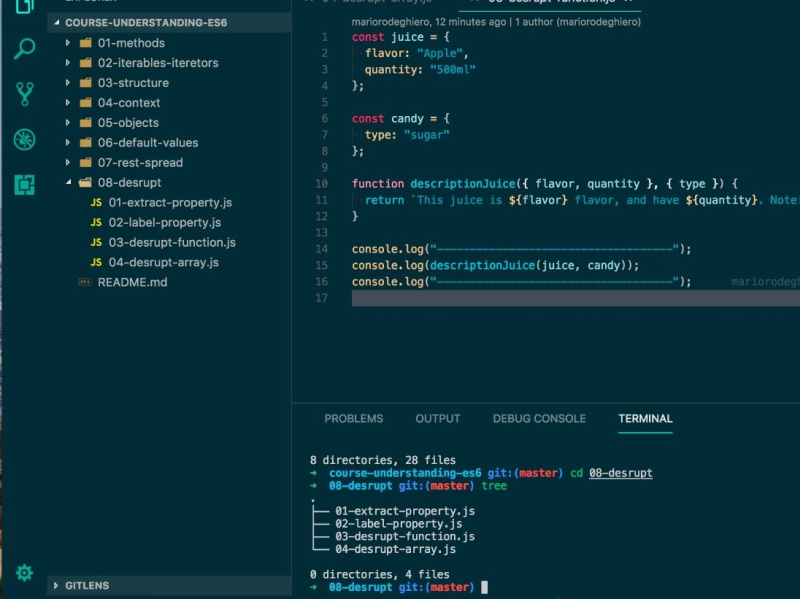The image size is (800, 599).
Task: Switch to the DEBUG CONSOLE tab
Action: click(x=539, y=418)
